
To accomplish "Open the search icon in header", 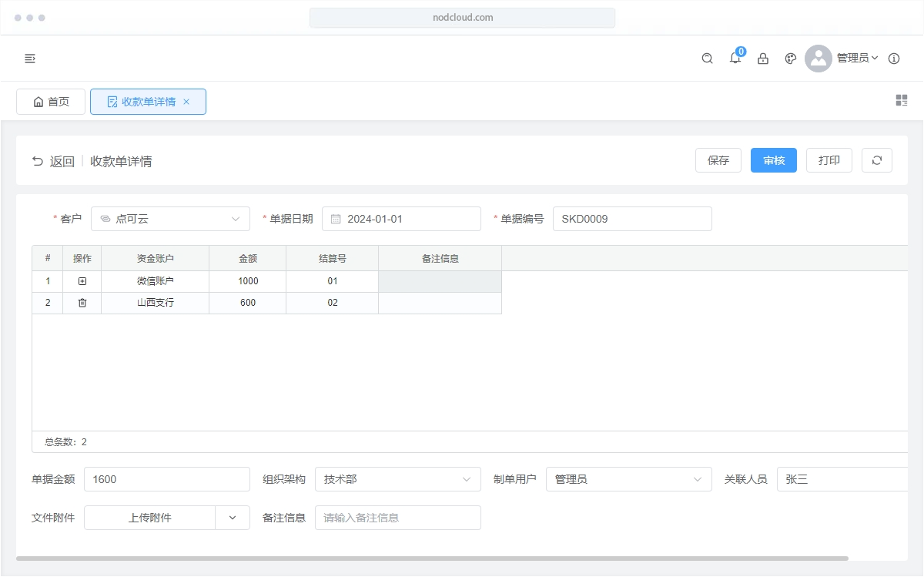I will click(707, 59).
